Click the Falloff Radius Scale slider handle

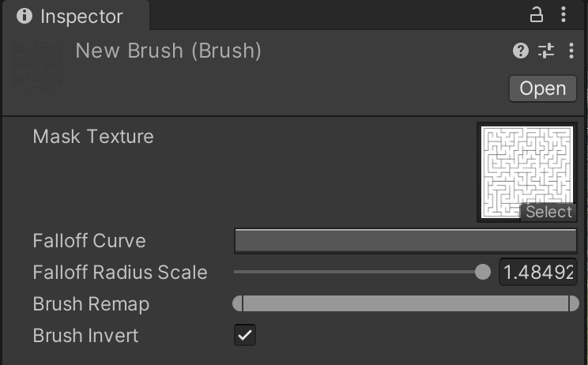click(482, 273)
